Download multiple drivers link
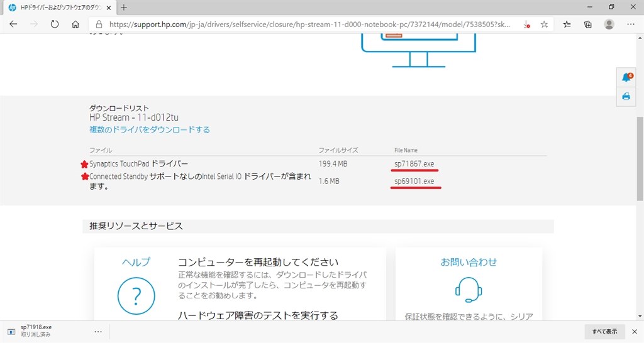This screenshot has height=343, width=644. point(150,129)
